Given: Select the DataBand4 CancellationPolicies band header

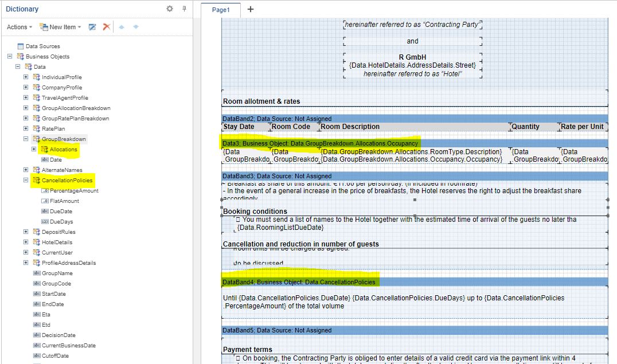Looking at the screenshot, I should pyautogui.click(x=299, y=282).
